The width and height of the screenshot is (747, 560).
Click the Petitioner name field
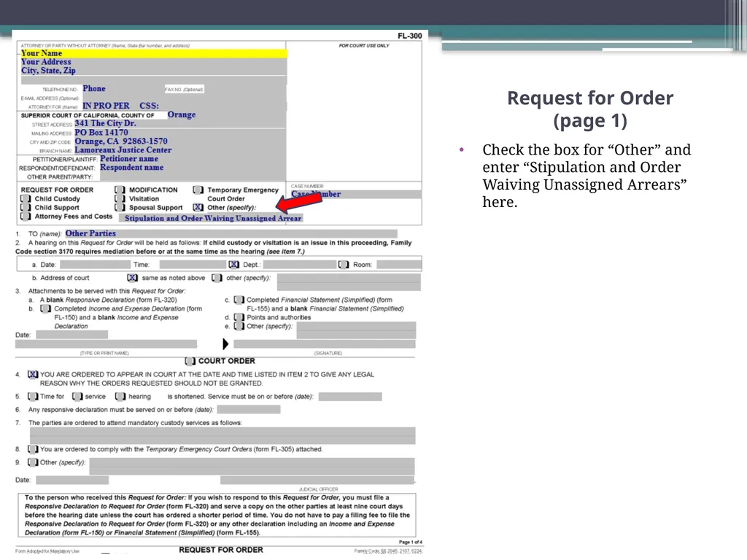point(192,159)
